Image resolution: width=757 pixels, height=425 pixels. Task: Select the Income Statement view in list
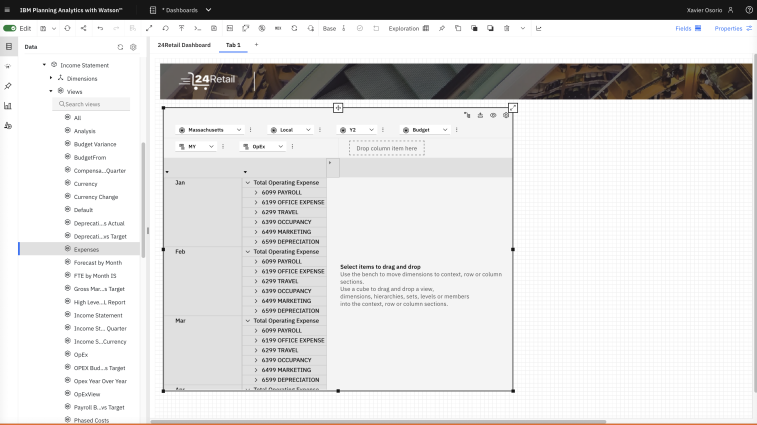pyautogui.click(x=98, y=315)
